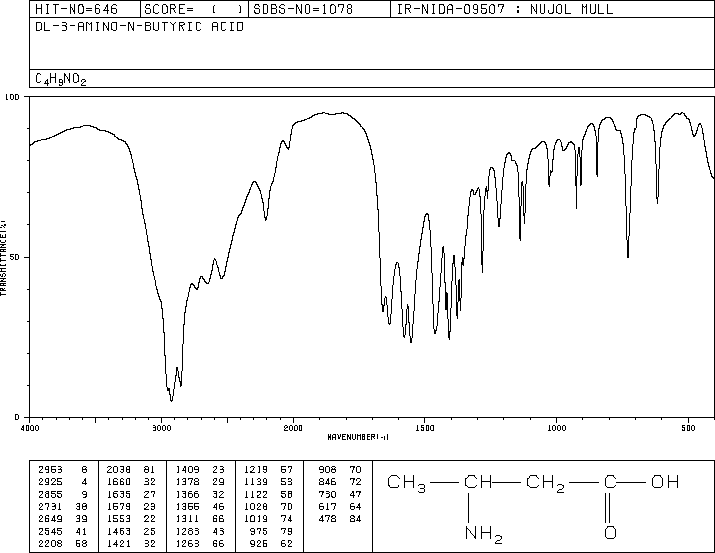Select peak 1378 in the peak table
715x553 pixels.
point(187,482)
